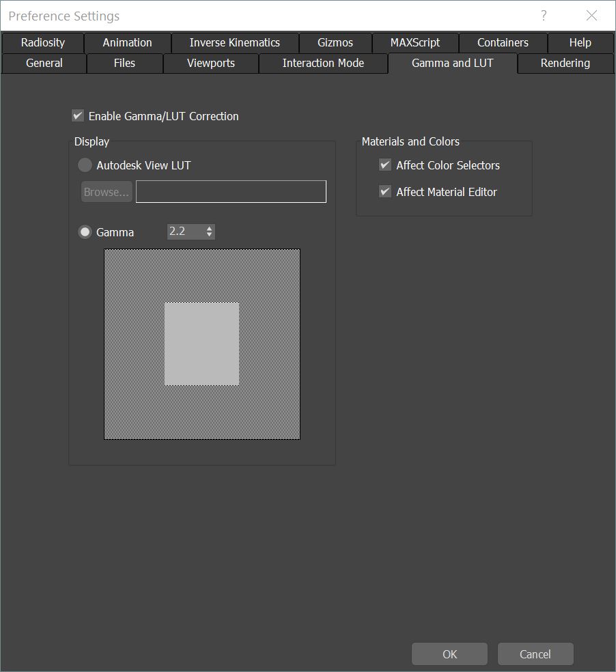Switch to the Files tab
Image resolution: width=616 pixels, height=672 pixels.
124,63
